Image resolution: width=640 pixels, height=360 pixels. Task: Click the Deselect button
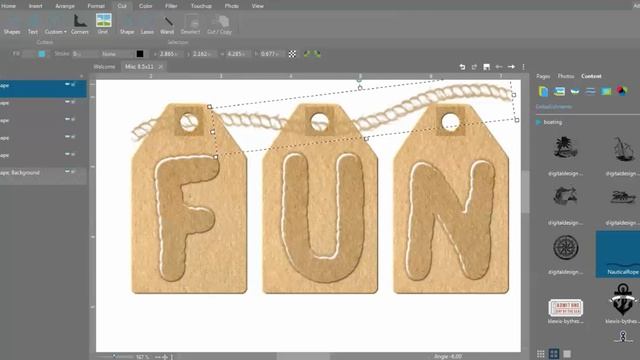(x=190, y=24)
